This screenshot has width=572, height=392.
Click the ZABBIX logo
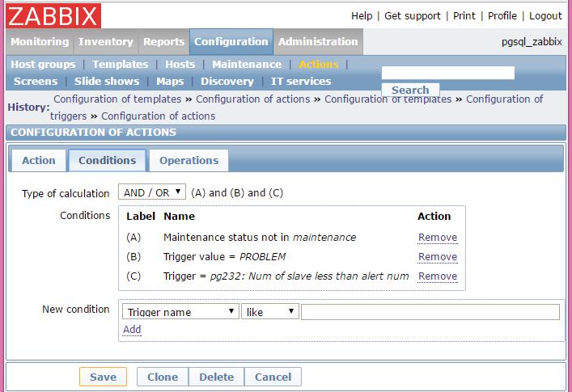(x=53, y=15)
